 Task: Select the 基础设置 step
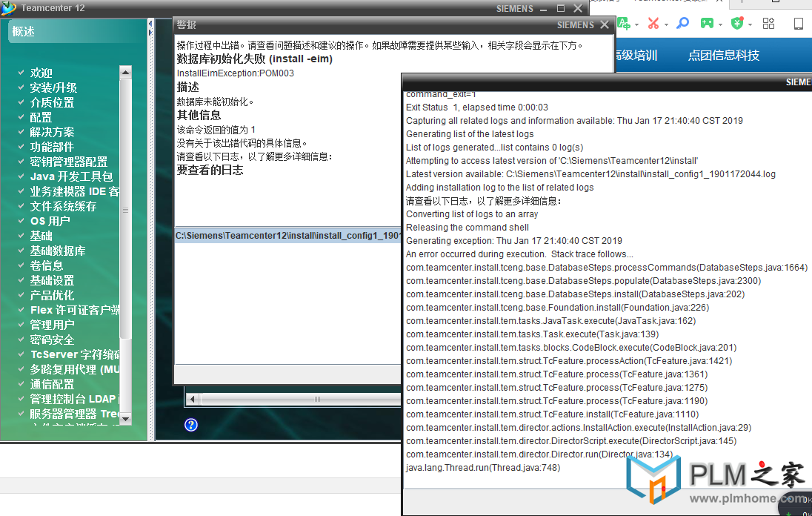click(x=52, y=281)
